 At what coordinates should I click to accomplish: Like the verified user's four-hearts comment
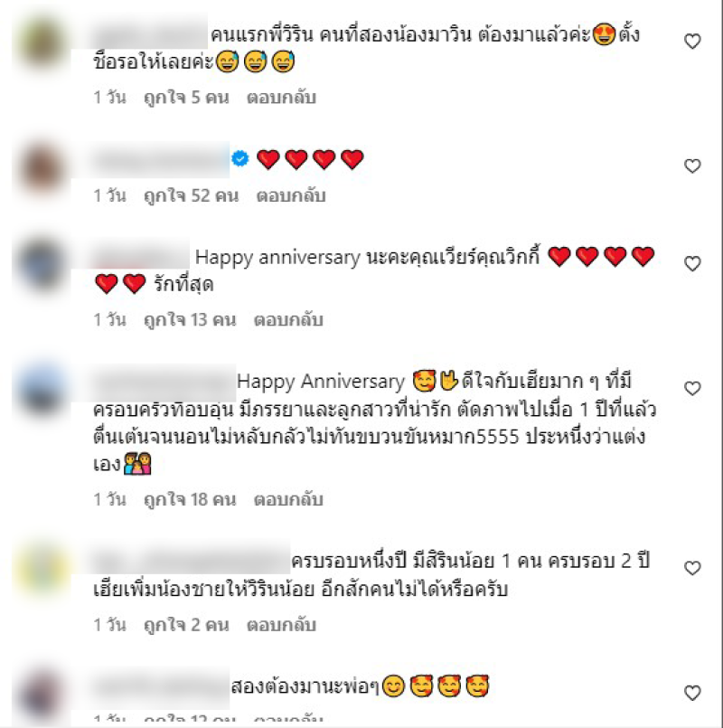pyautogui.click(x=692, y=165)
